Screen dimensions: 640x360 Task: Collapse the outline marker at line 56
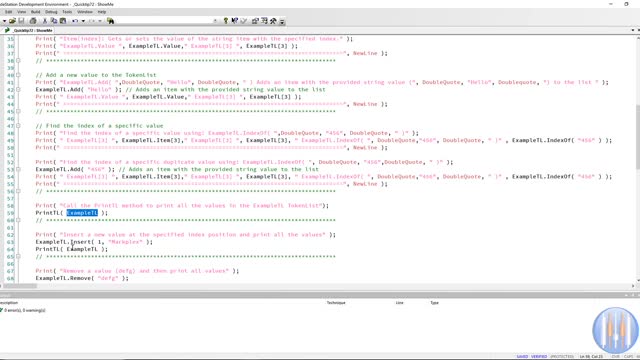pos(18,191)
